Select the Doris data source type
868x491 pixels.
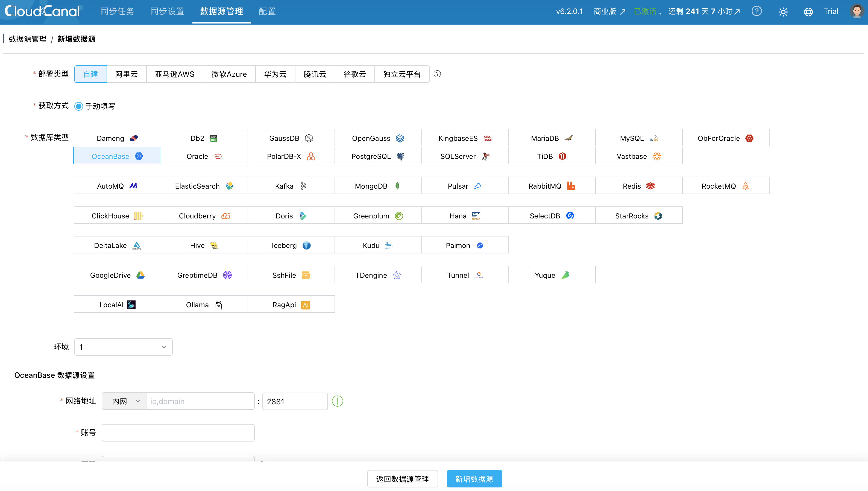(291, 215)
